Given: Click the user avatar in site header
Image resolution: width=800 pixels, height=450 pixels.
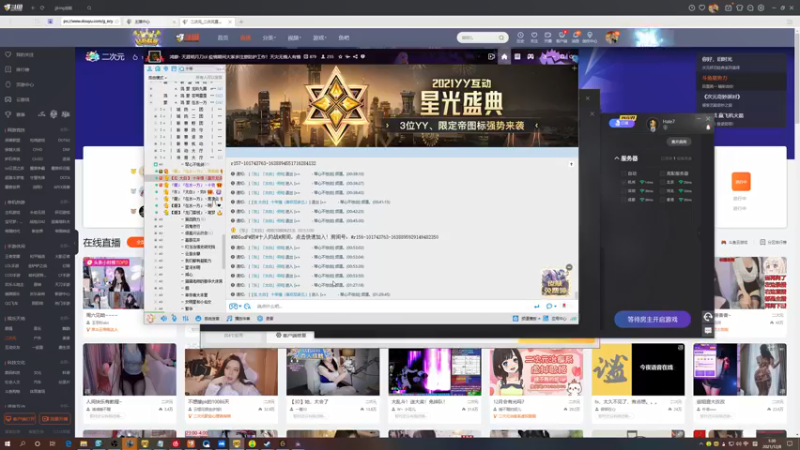Looking at the screenshot, I should [x=612, y=37].
